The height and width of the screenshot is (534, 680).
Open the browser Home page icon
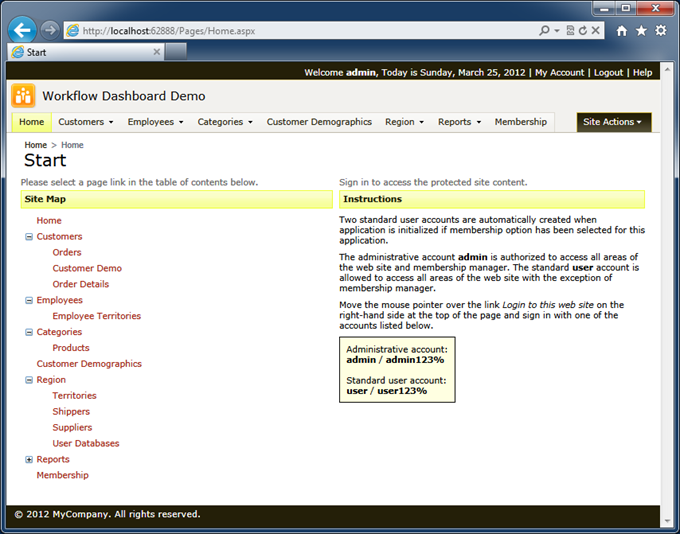622,31
